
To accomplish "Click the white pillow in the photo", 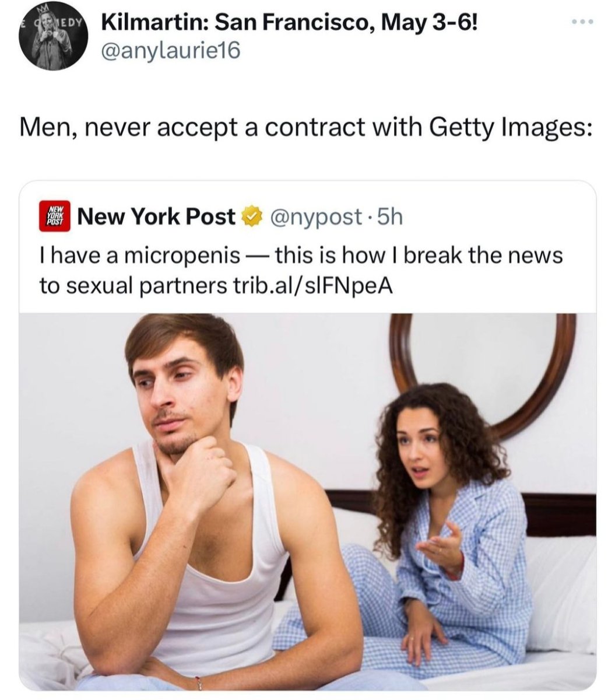I will click(560, 589).
